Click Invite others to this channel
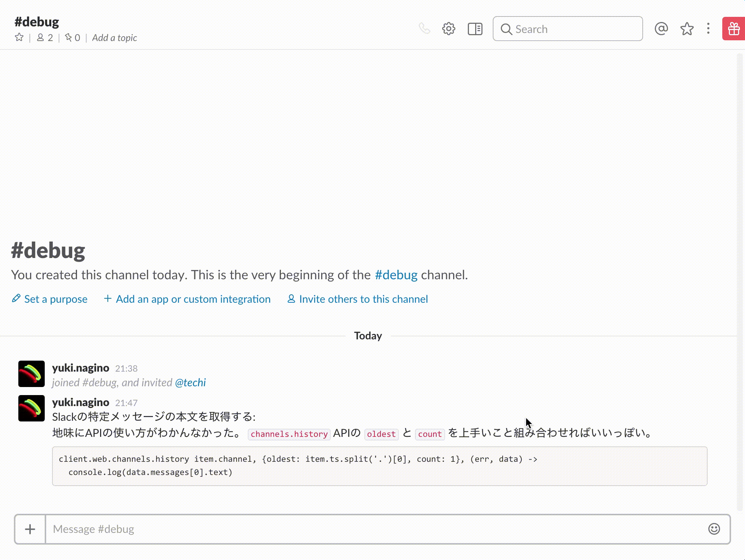745x560 pixels. click(357, 299)
